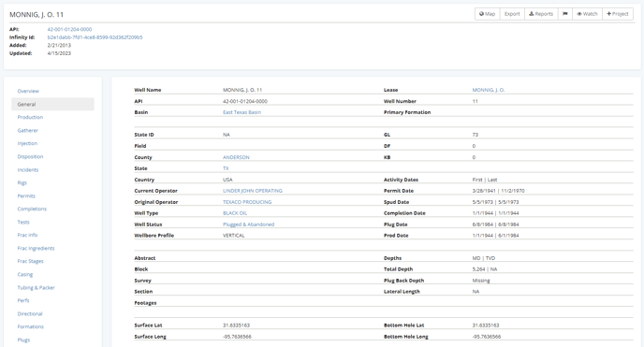The height and width of the screenshot is (347, 644).
Task: Open Directional section in sidebar
Action: tap(30, 313)
